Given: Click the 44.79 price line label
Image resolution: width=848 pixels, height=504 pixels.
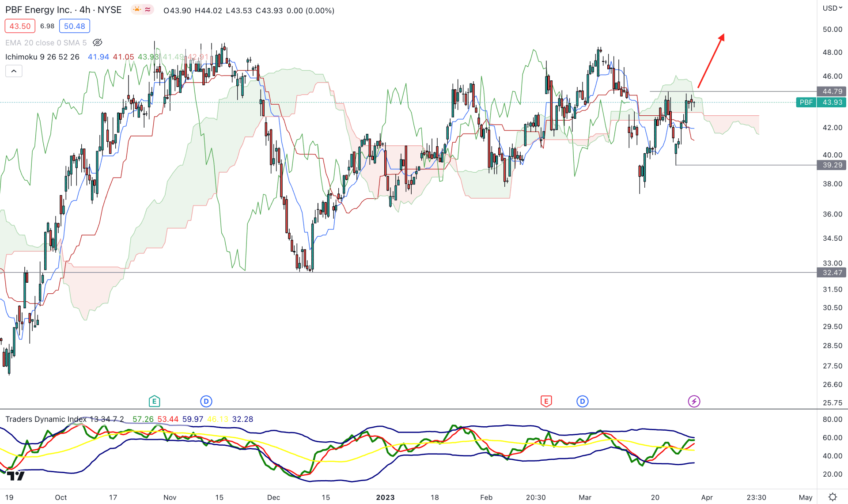Looking at the screenshot, I should pos(832,91).
